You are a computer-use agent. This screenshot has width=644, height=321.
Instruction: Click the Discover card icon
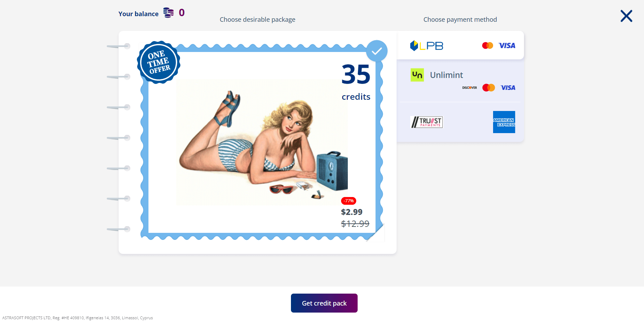(469, 88)
